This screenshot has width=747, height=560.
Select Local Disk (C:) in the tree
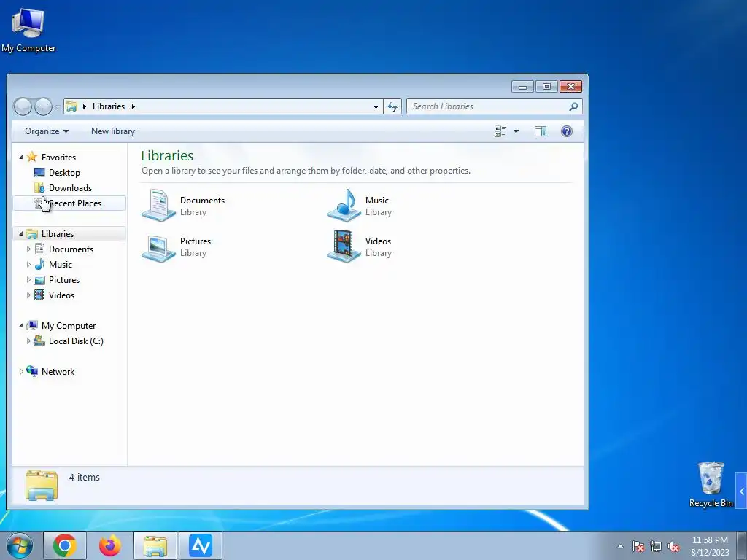click(x=76, y=341)
